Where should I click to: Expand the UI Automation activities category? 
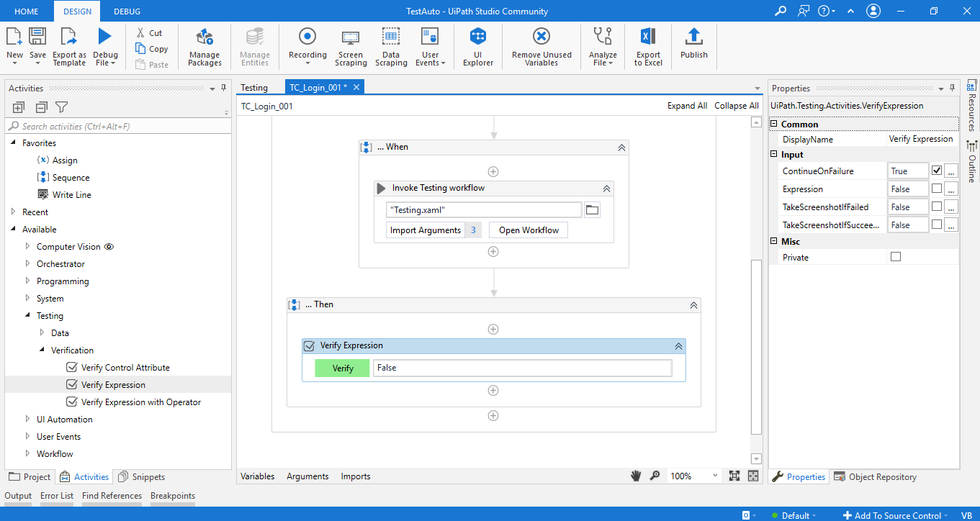[28, 420]
